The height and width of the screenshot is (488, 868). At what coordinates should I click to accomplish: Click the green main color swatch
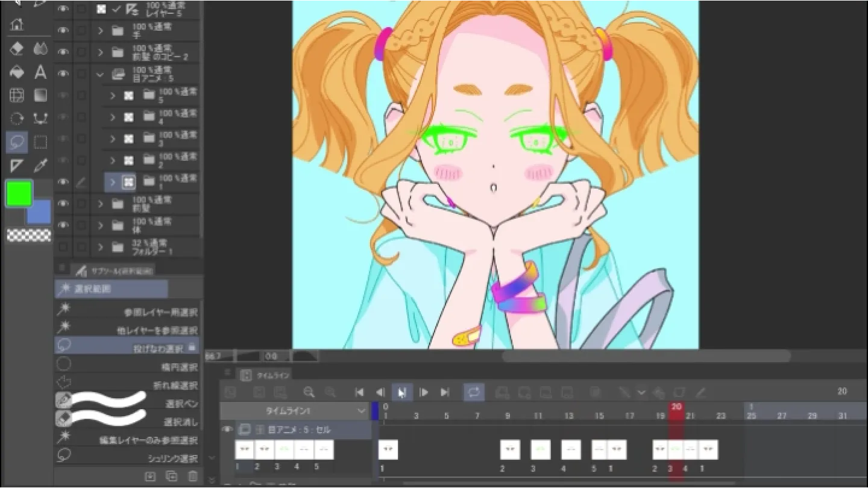click(19, 194)
